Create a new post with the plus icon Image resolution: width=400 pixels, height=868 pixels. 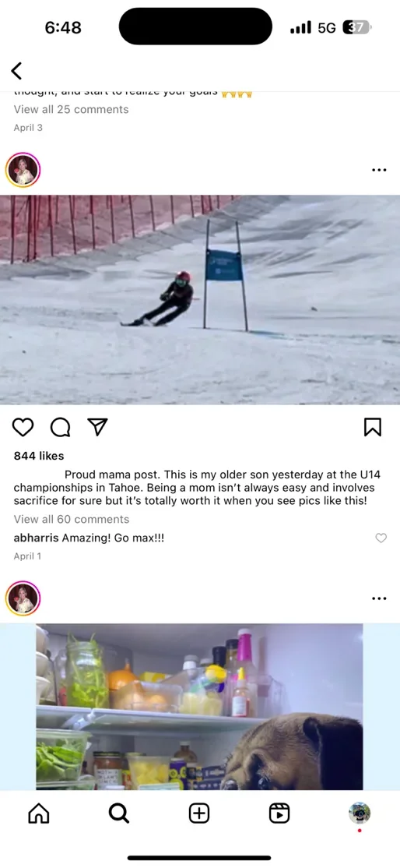199,813
